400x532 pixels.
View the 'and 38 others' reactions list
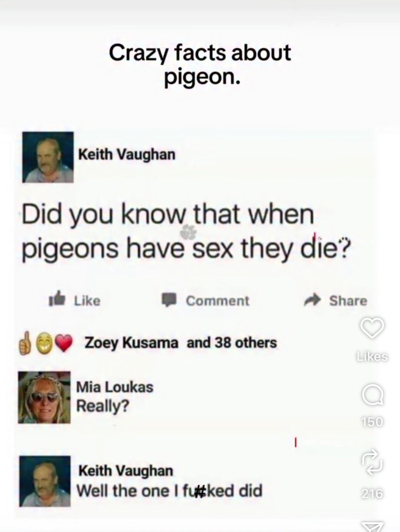point(232,343)
